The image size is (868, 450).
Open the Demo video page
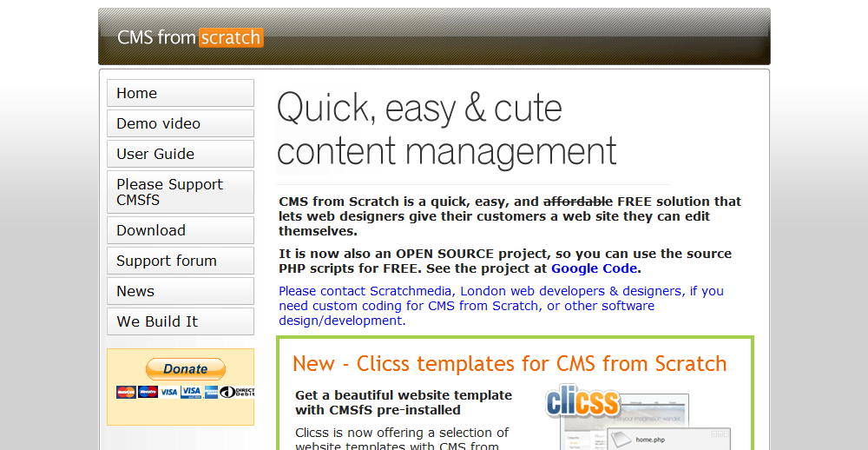(x=181, y=123)
